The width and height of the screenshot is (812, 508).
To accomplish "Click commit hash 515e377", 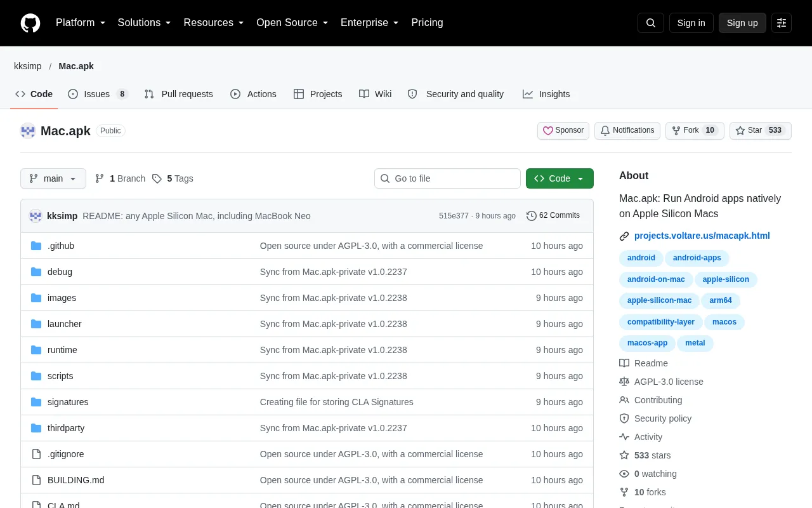I will pyautogui.click(x=454, y=216).
